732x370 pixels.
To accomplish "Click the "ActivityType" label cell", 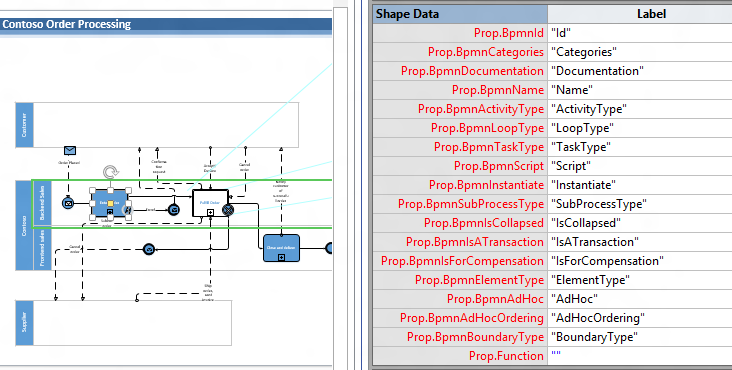I will (x=640, y=109).
